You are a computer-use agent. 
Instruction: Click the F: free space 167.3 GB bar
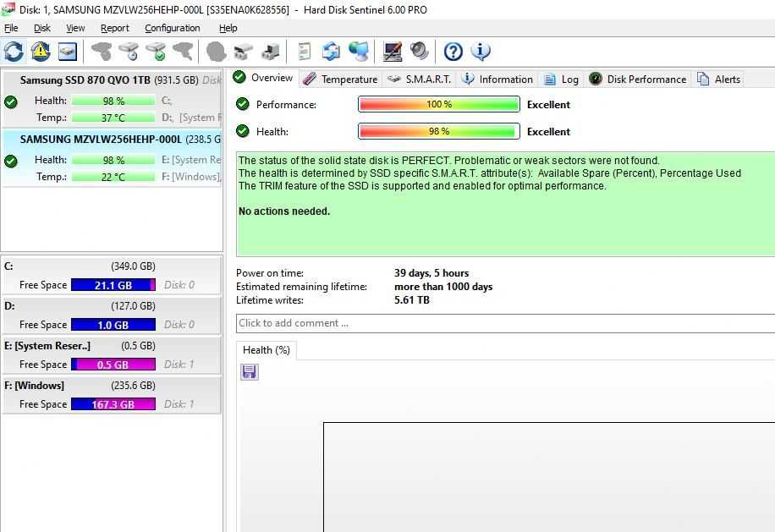coord(113,404)
